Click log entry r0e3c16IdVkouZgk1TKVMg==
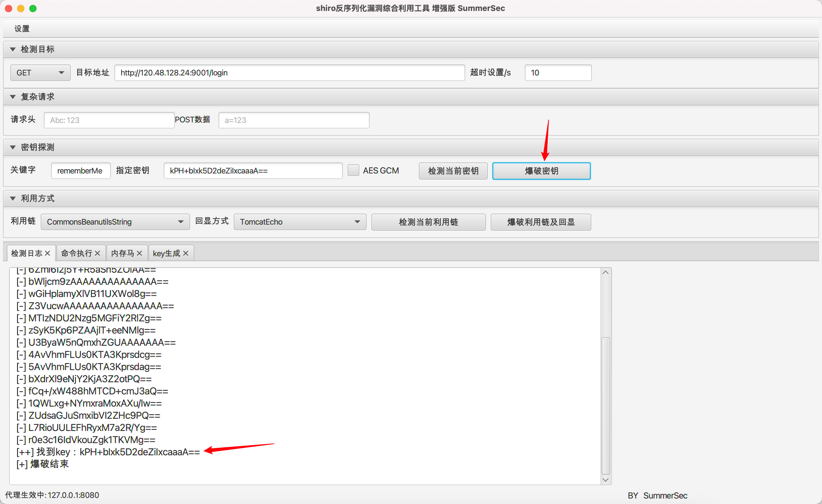822x504 pixels. (x=86, y=440)
